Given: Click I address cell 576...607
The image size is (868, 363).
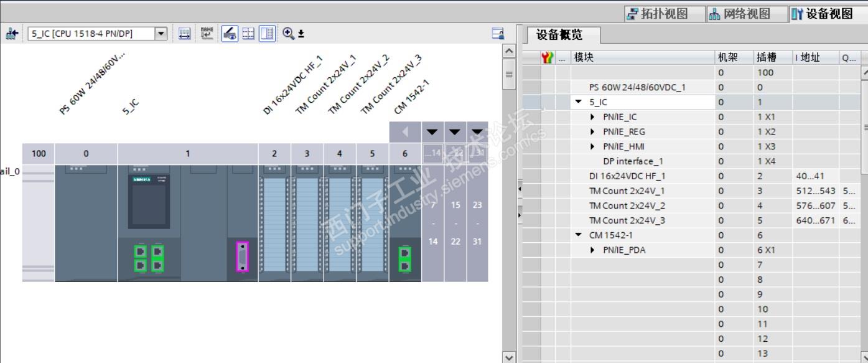Looking at the screenshot, I should [815, 205].
